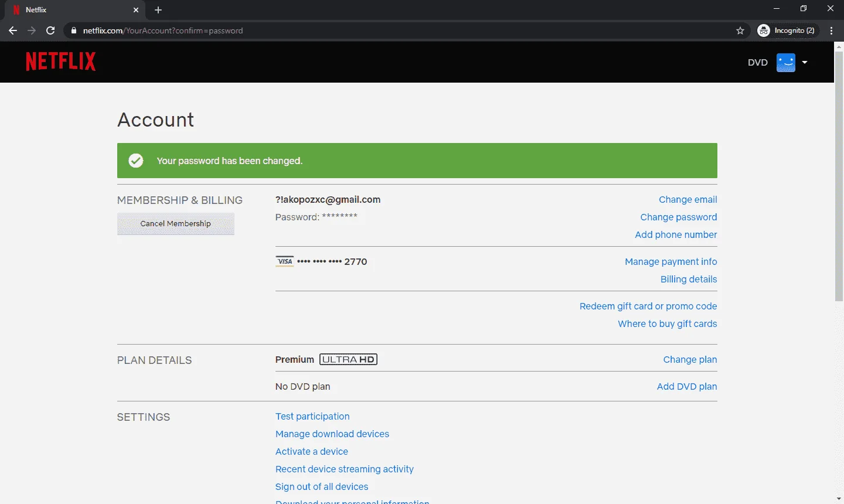Click the DVD link in the header
Viewport: 844px width, 504px height.
[x=757, y=62]
